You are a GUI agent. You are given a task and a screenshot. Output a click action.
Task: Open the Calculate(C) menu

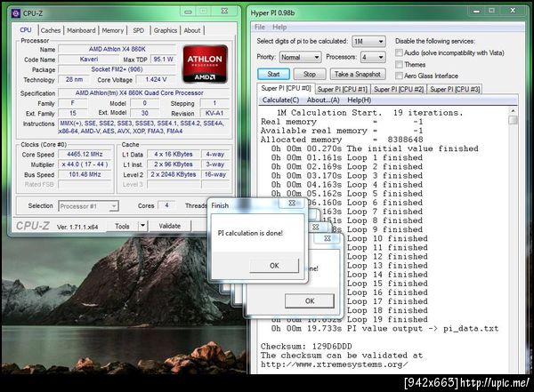pyautogui.click(x=280, y=100)
